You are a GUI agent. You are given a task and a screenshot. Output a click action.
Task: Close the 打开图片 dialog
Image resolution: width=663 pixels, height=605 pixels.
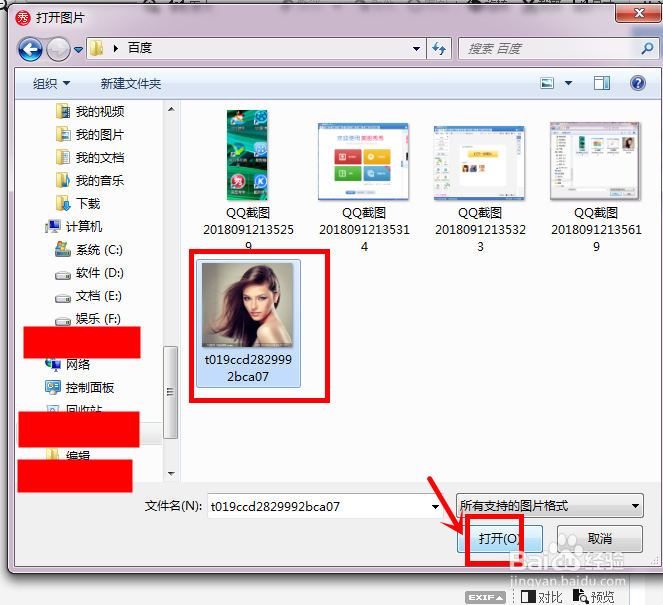(x=639, y=14)
